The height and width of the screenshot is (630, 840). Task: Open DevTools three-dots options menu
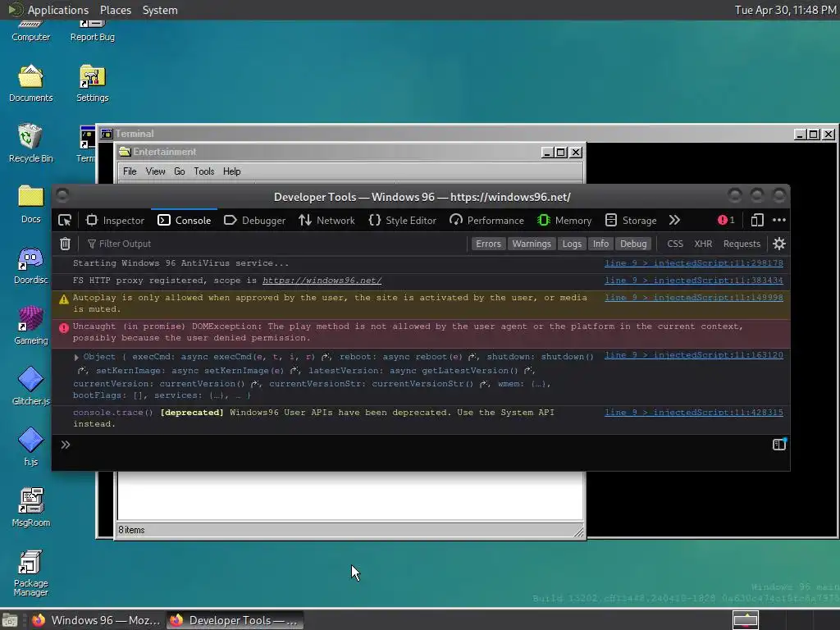779,220
